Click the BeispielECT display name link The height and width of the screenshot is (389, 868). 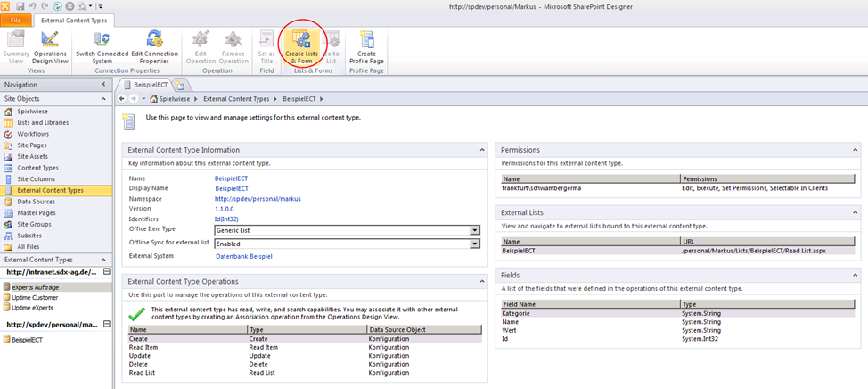[x=231, y=188]
